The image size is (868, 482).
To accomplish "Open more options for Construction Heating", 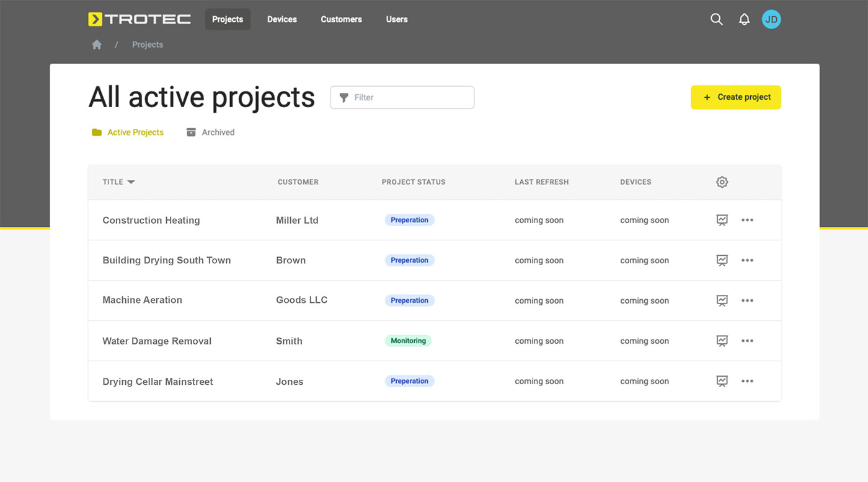I will coord(747,220).
